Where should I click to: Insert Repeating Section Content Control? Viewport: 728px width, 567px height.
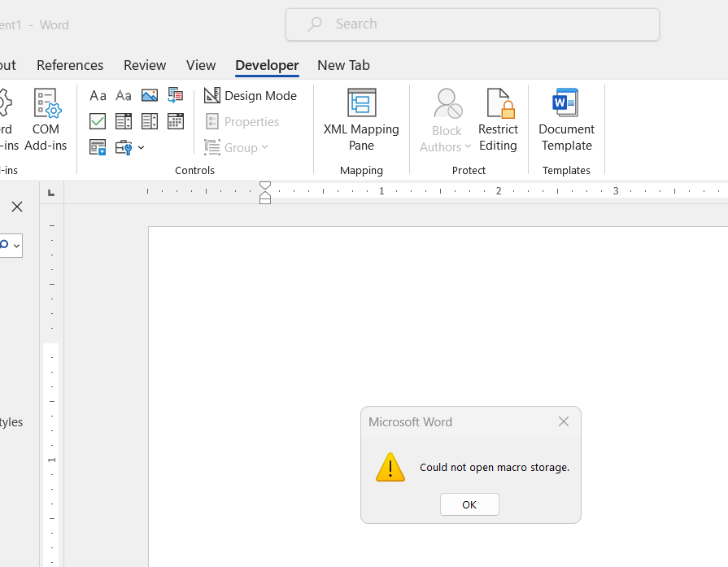tap(98, 148)
